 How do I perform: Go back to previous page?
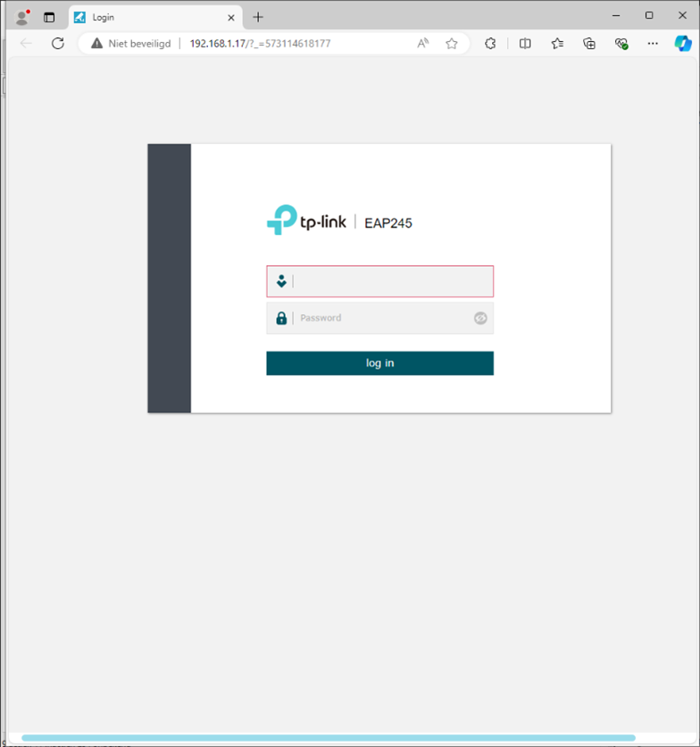(26, 44)
